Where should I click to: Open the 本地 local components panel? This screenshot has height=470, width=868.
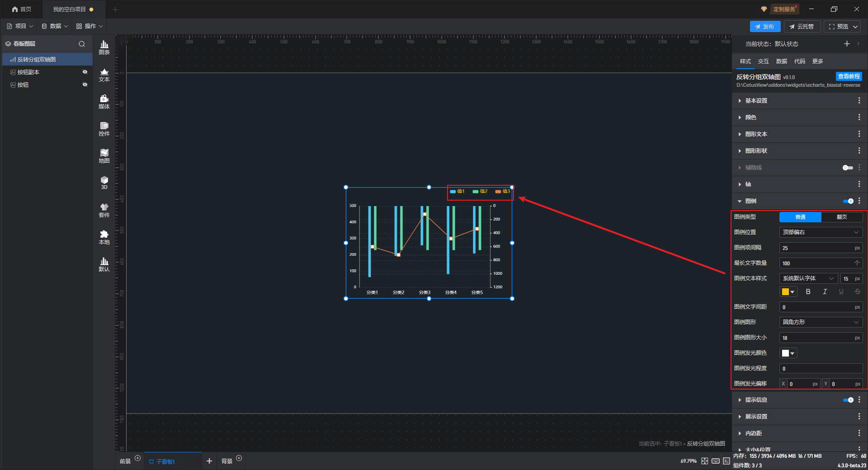click(x=104, y=237)
